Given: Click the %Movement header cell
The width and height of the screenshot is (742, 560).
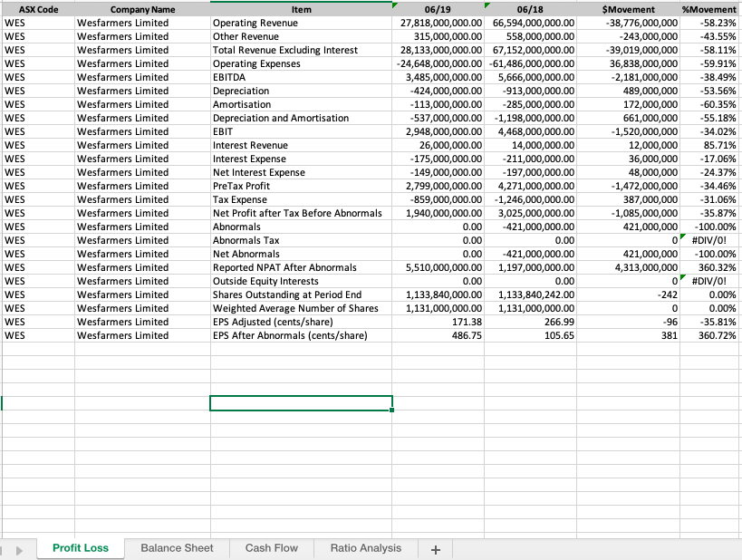Looking at the screenshot, I should click(708, 9).
